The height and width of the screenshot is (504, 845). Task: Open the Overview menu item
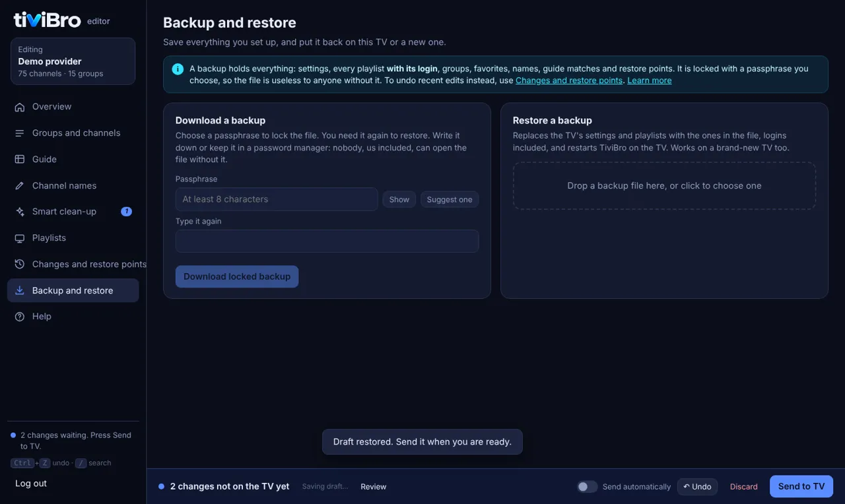[x=73, y=107]
